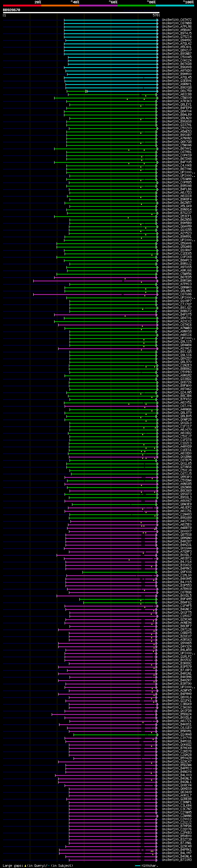Click the red 20% identity legend bar
This screenshot has height=868, width=197.
(22, 6)
